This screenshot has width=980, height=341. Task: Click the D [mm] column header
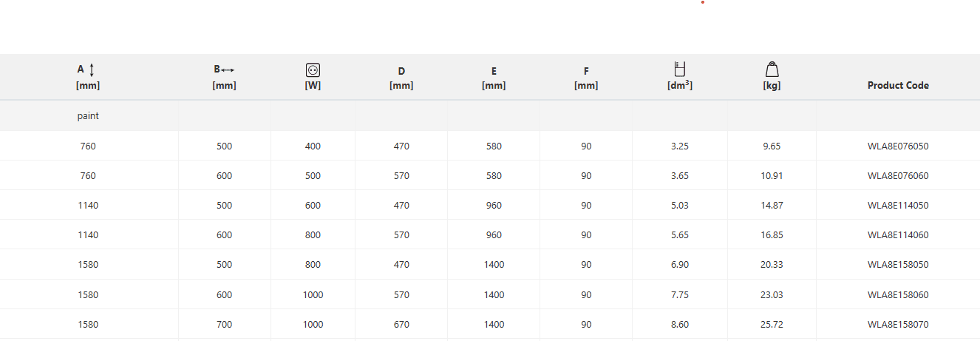click(401, 78)
